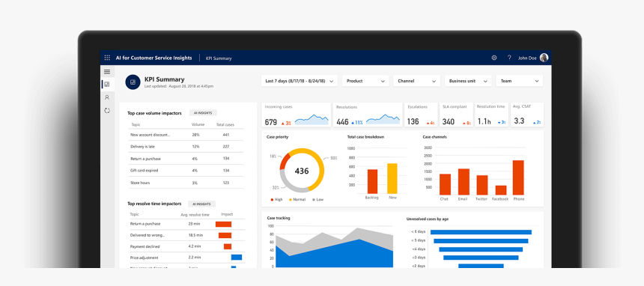The image size is (644, 286).
Task: Open the Resolution time KPI card
Action: tap(492, 115)
